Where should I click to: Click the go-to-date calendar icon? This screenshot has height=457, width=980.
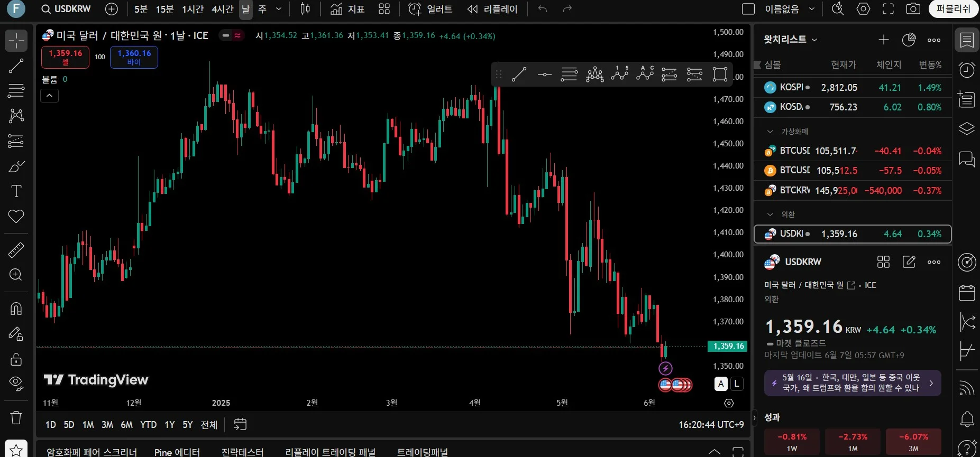[x=240, y=424]
